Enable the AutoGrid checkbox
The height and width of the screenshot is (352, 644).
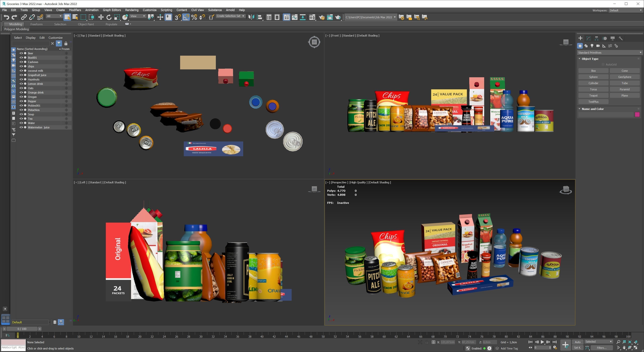(x=603, y=65)
